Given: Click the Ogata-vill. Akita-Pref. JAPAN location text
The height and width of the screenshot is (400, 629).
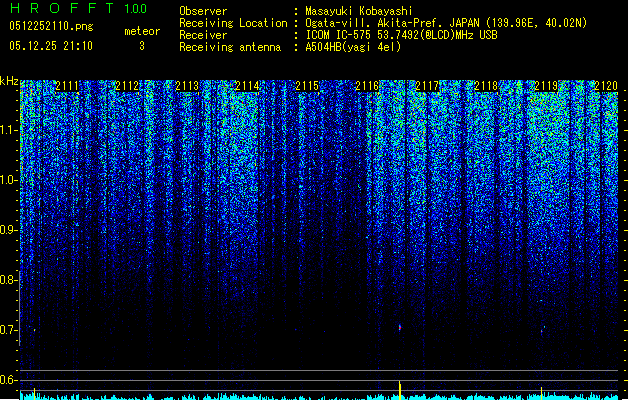Looking at the screenshot, I should 446,23.
